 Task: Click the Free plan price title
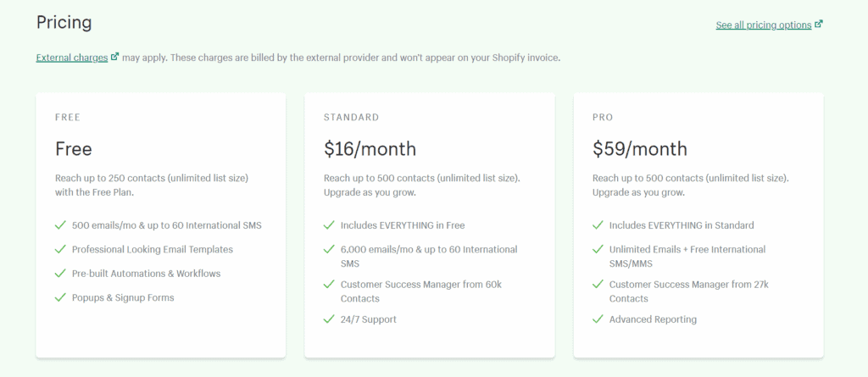(74, 149)
